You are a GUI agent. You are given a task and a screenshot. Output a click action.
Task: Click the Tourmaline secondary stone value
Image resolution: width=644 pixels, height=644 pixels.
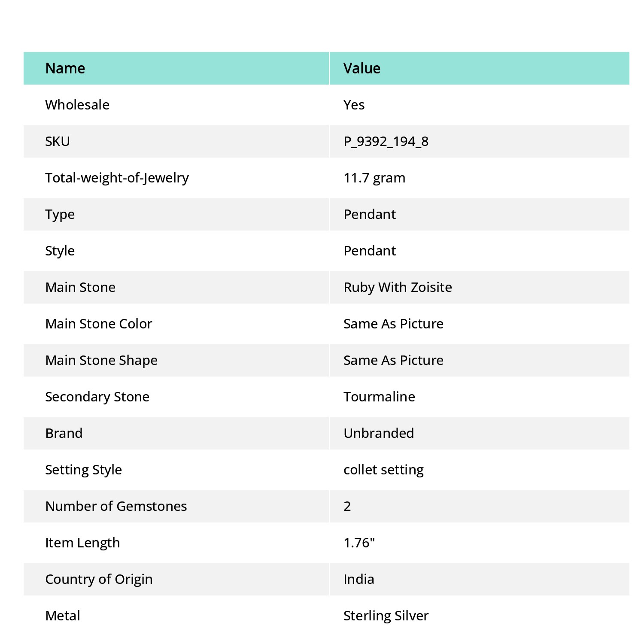pos(379,397)
